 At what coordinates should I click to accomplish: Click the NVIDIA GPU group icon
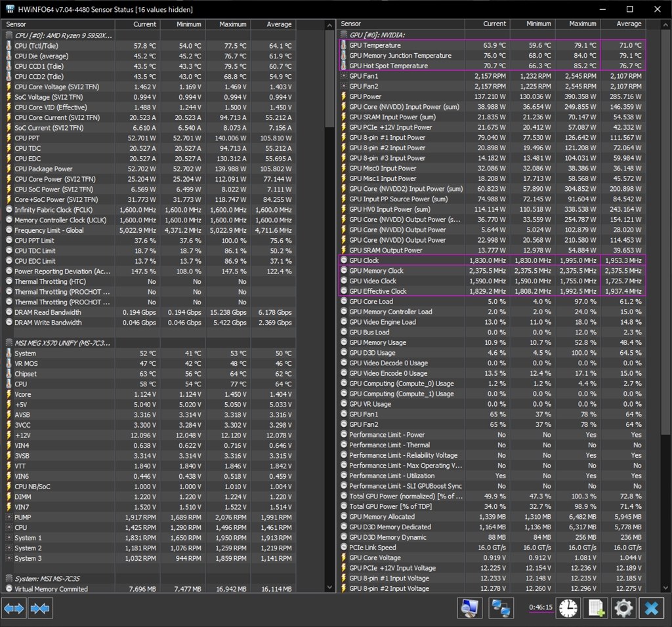point(344,35)
